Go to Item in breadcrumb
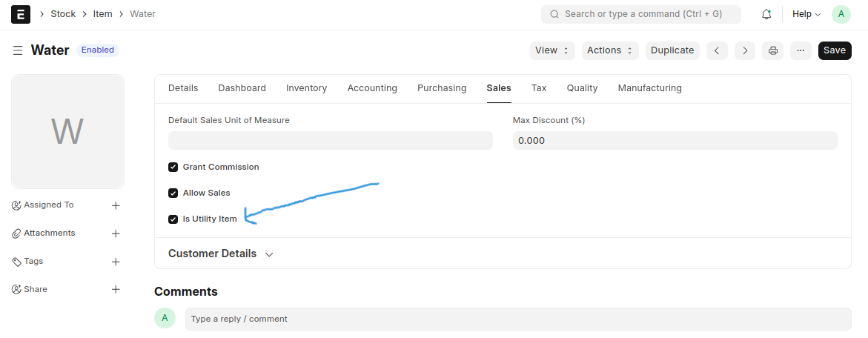Screen dimensions: 868x338 click(x=102, y=14)
